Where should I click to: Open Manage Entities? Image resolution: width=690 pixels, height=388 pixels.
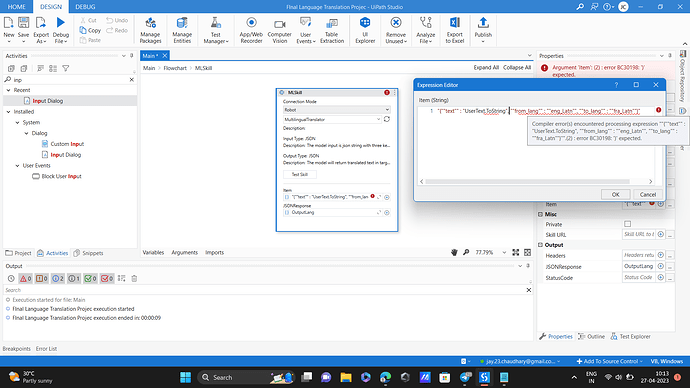coord(182,30)
